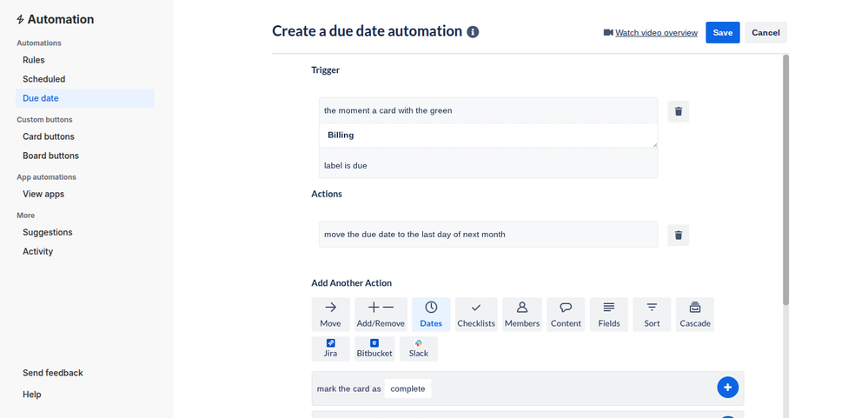
Task: Save the due date automation
Action: [722, 33]
